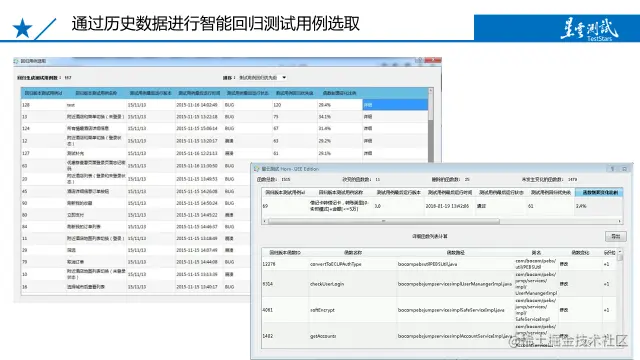Screen dimensions: 640x360
Task: Open the detail link in row 124
Action: pos(368,128)
